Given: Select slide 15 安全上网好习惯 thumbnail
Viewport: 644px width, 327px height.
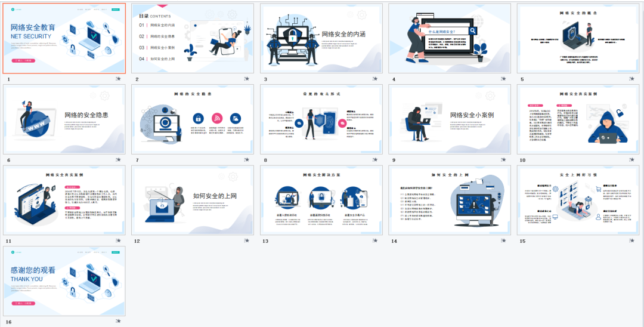Looking at the screenshot, I should 578,200.
